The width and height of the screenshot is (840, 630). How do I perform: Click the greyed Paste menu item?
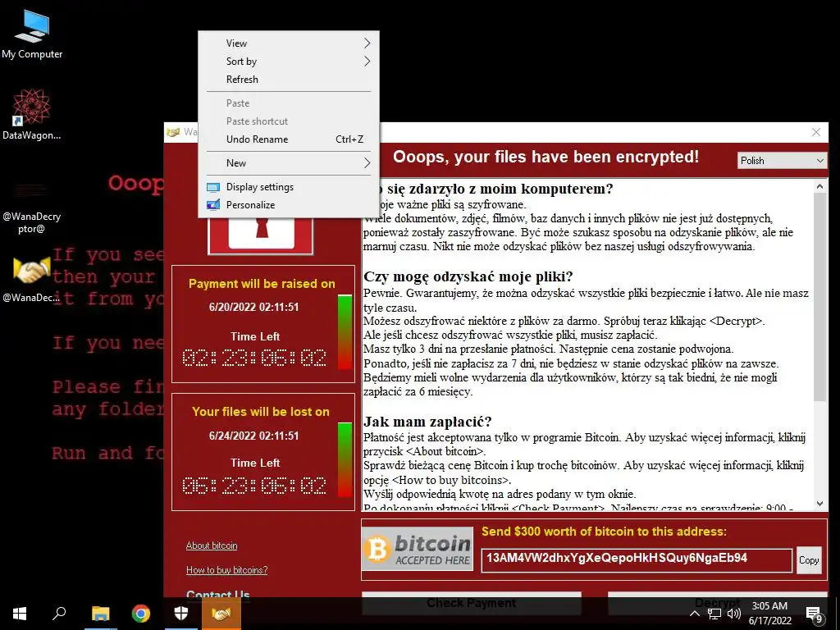(289, 103)
